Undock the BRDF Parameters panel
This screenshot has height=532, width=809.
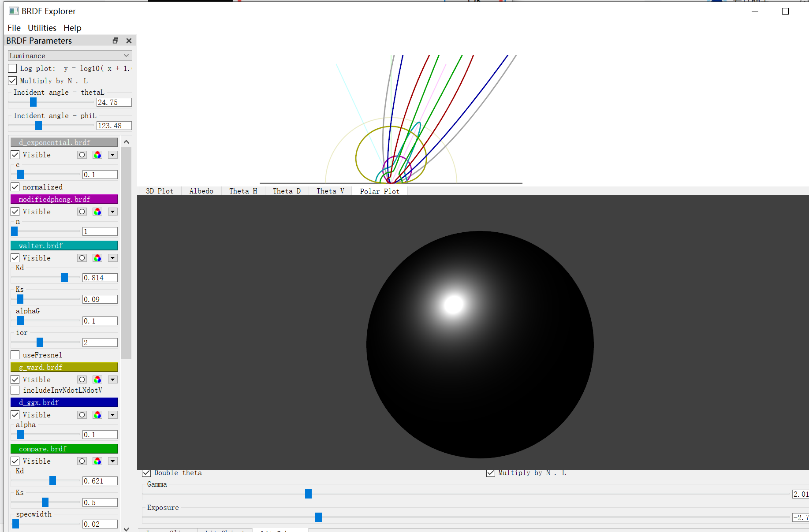click(115, 40)
